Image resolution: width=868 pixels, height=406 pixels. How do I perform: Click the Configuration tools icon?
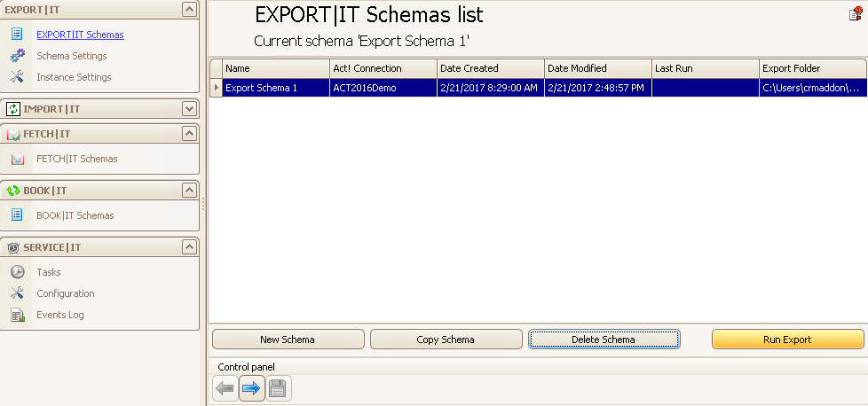tap(17, 293)
